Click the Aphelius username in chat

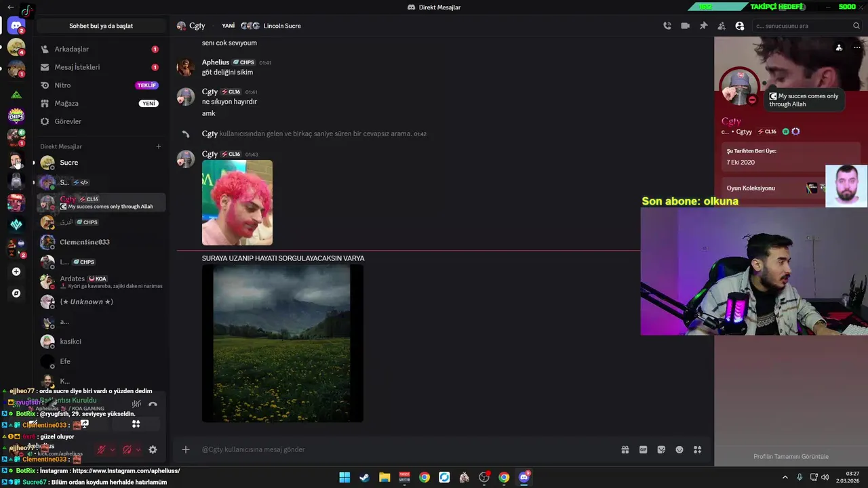tap(216, 62)
